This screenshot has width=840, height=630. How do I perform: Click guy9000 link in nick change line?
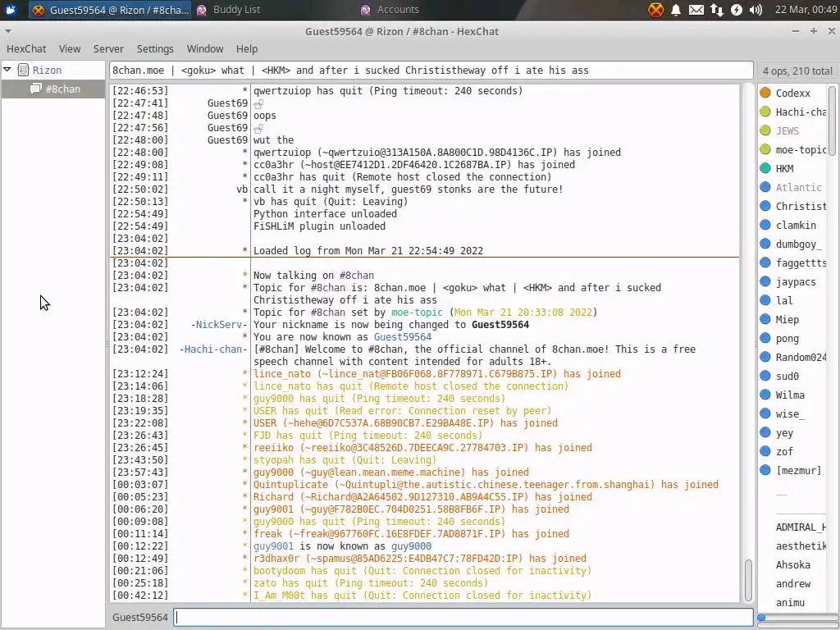click(411, 546)
